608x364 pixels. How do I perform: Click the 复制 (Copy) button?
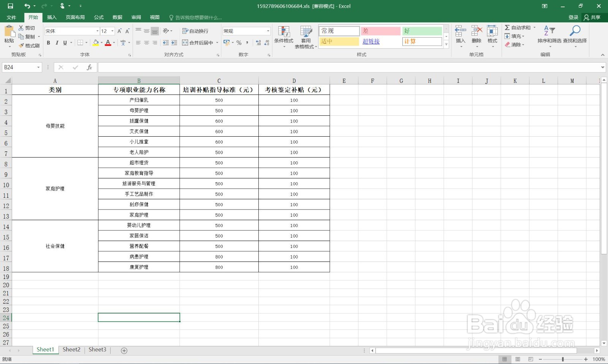tap(27, 37)
